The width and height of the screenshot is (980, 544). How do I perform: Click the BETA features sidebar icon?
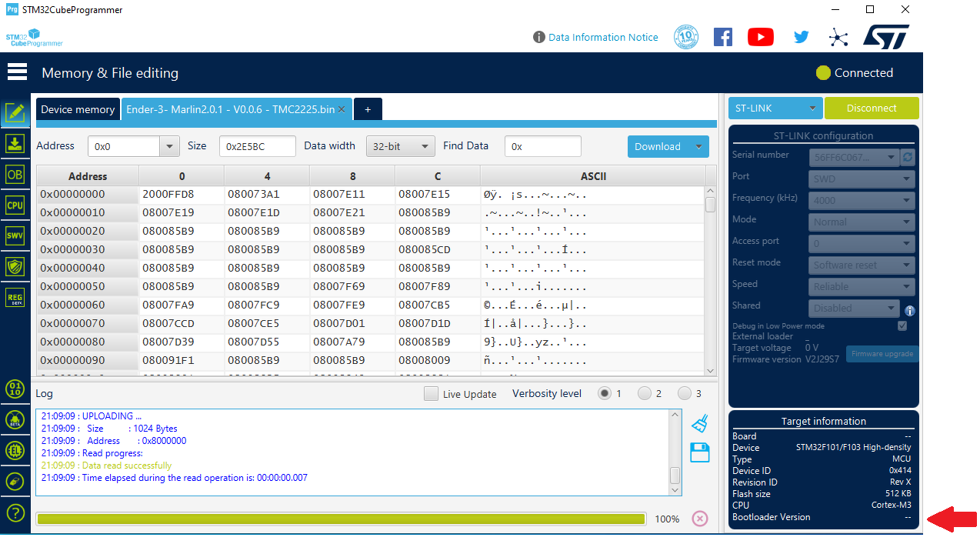coord(15,419)
